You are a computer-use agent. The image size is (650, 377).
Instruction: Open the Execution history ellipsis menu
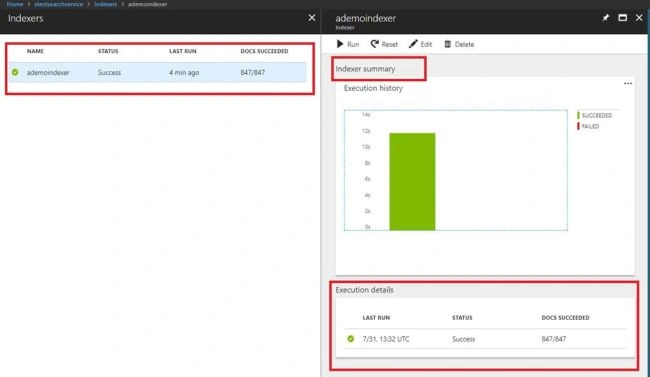click(628, 83)
